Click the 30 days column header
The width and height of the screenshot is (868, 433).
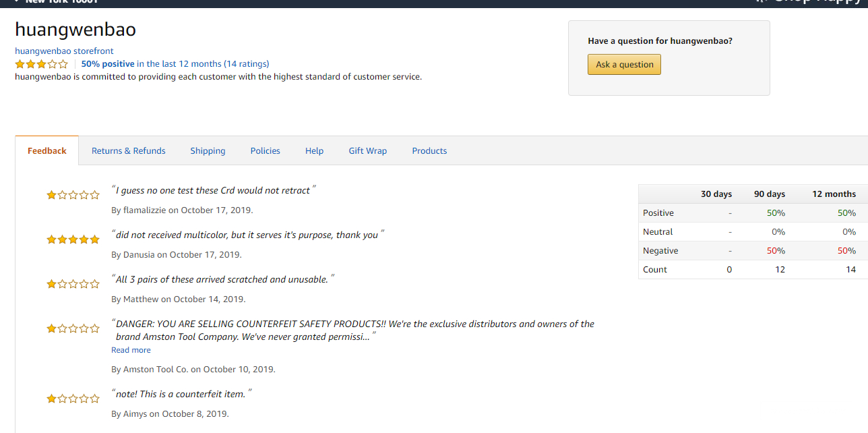click(x=716, y=194)
